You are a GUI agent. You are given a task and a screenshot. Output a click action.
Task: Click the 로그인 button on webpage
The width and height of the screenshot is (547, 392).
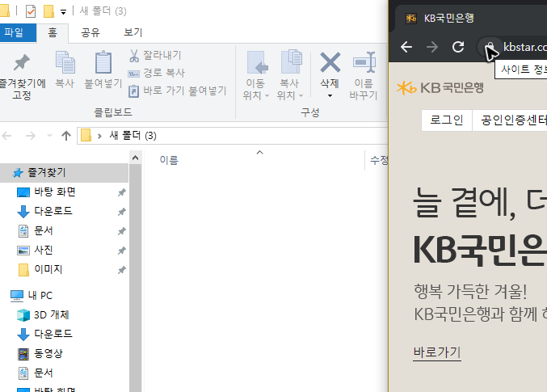(x=447, y=120)
